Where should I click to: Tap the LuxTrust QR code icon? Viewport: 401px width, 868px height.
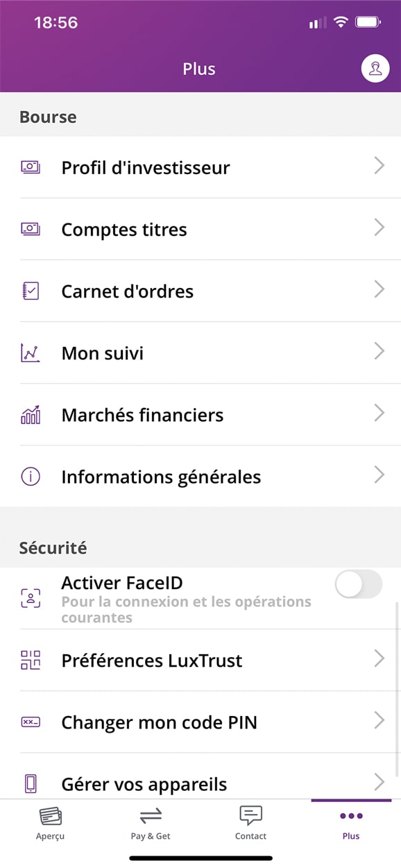[x=30, y=660]
